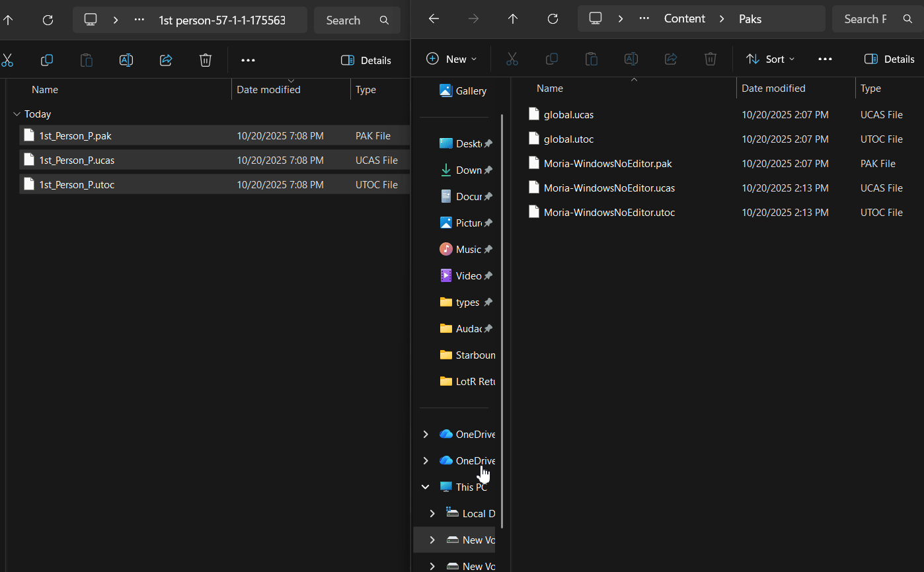
Task: Toggle Details pane in the left window
Action: (366, 60)
